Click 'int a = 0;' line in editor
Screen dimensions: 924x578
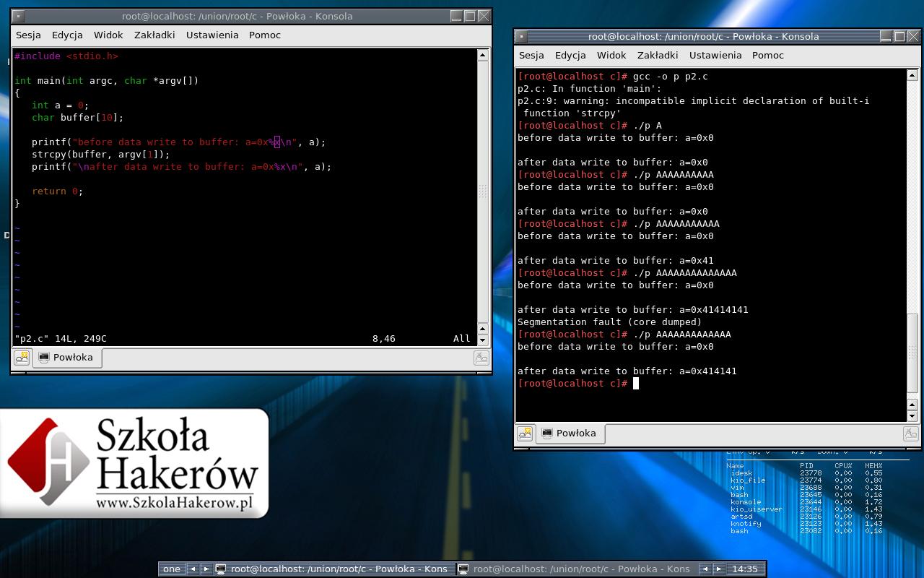click(61, 105)
